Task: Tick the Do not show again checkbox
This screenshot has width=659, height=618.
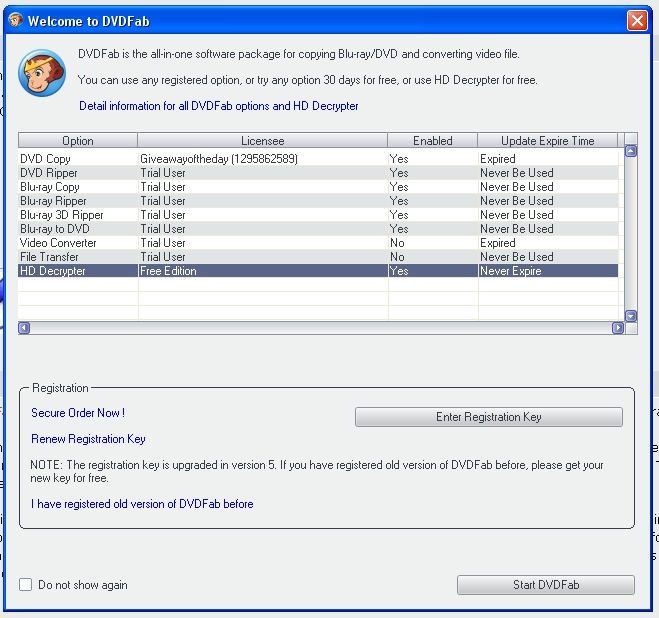Action: point(26,584)
